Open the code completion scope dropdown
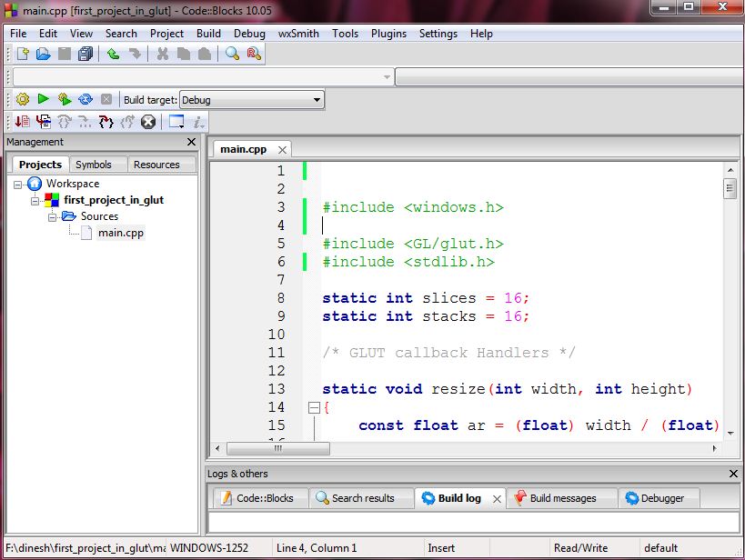Image resolution: width=745 pixels, height=560 pixels. [204, 76]
